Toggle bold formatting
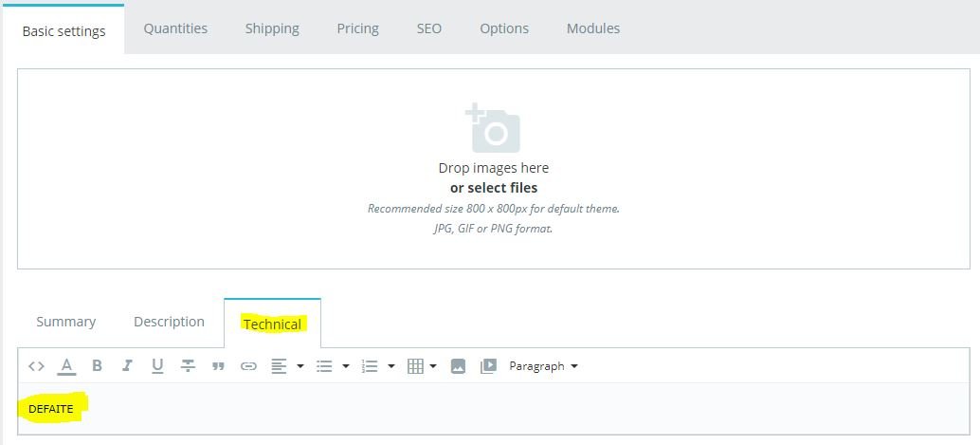This screenshot has width=980, height=445. coord(97,366)
